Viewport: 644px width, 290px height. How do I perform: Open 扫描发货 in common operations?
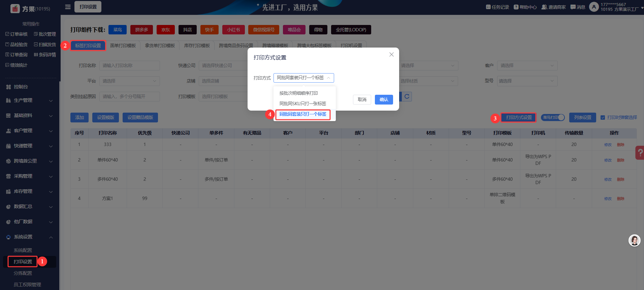pos(45,45)
